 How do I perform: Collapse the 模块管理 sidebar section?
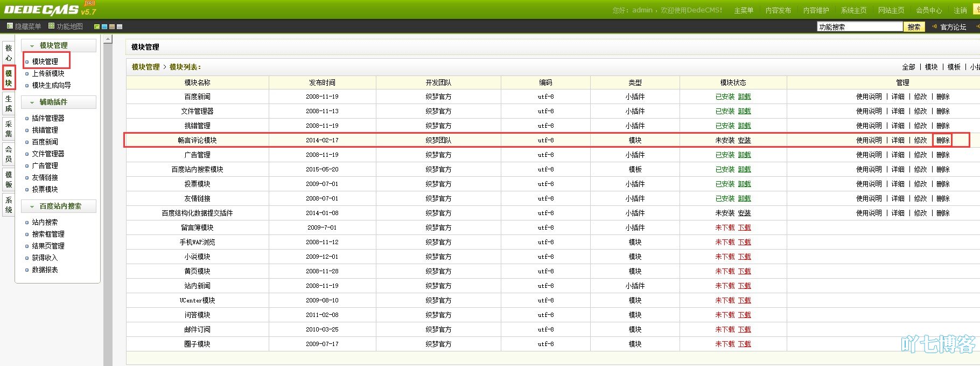tap(32, 46)
